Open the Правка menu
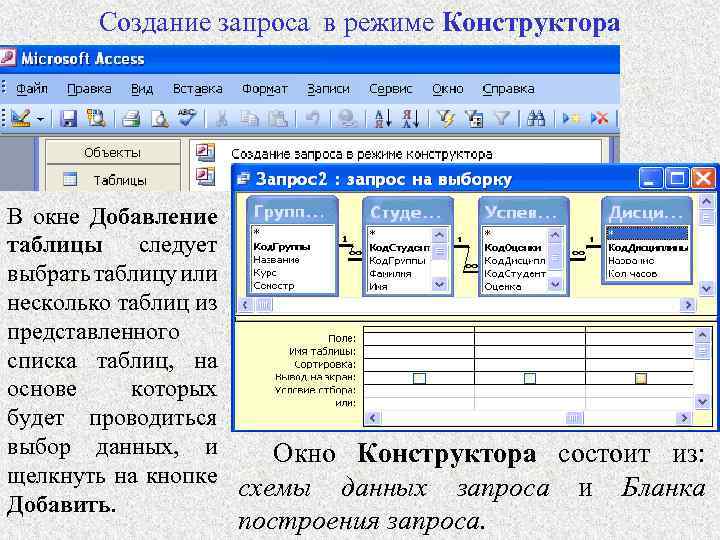Screen dimensions: 720x540 pyautogui.click(x=89, y=88)
